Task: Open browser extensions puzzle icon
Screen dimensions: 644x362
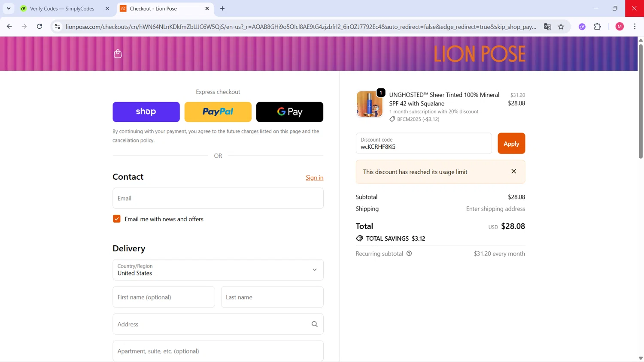Action: [598, 27]
